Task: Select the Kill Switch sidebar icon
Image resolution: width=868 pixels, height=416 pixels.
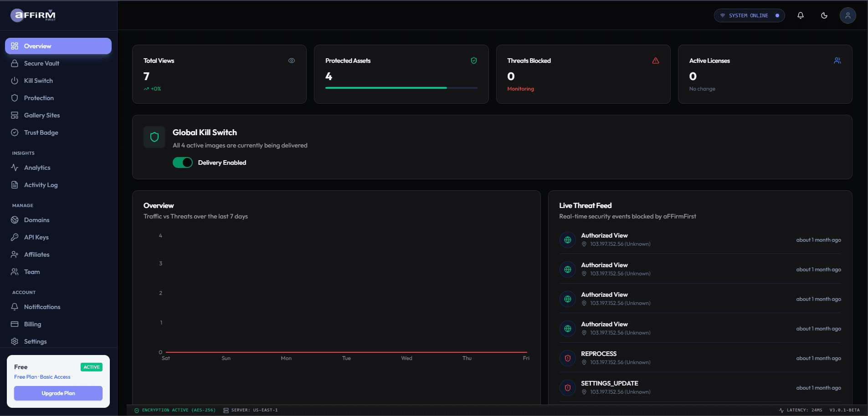Action: 15,81
